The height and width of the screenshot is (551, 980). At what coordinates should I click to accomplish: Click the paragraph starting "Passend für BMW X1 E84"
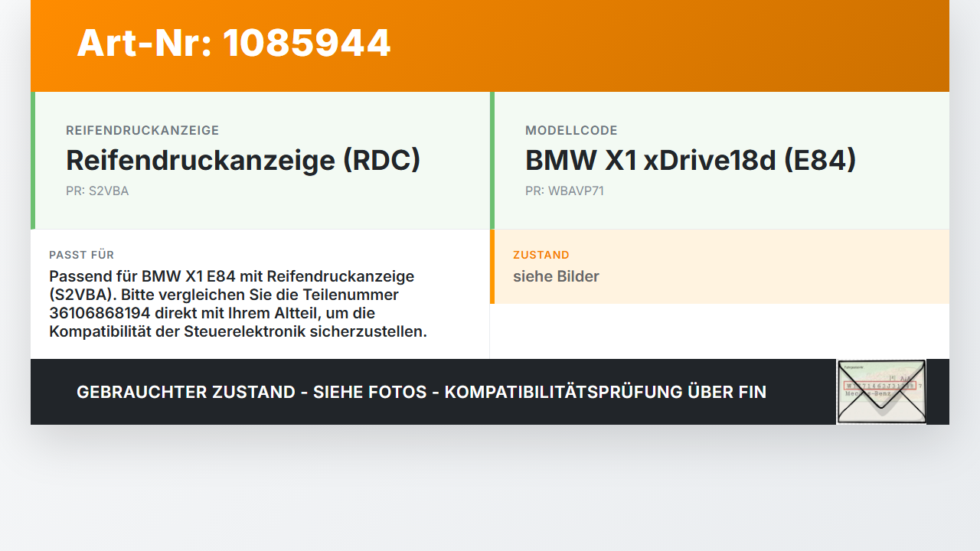click(x=238, y=304)
